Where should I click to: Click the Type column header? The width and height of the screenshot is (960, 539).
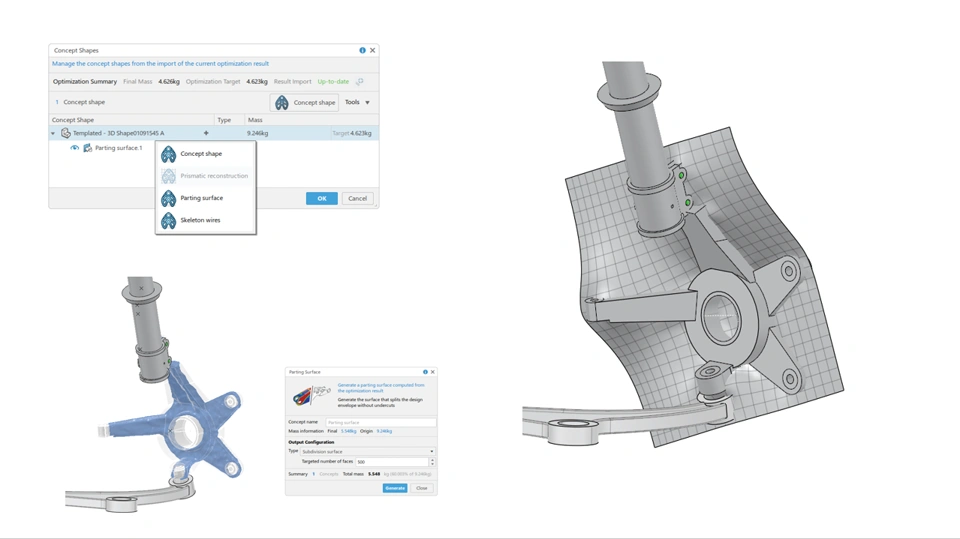[229, 120]
